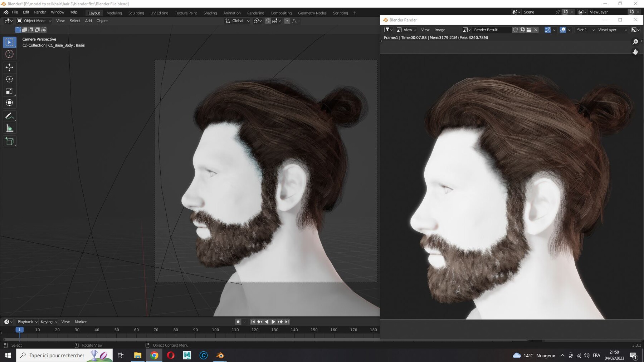This screenshot has height=362, width=644.
Task: Choose the Move tool
Action: coord(10,67)
